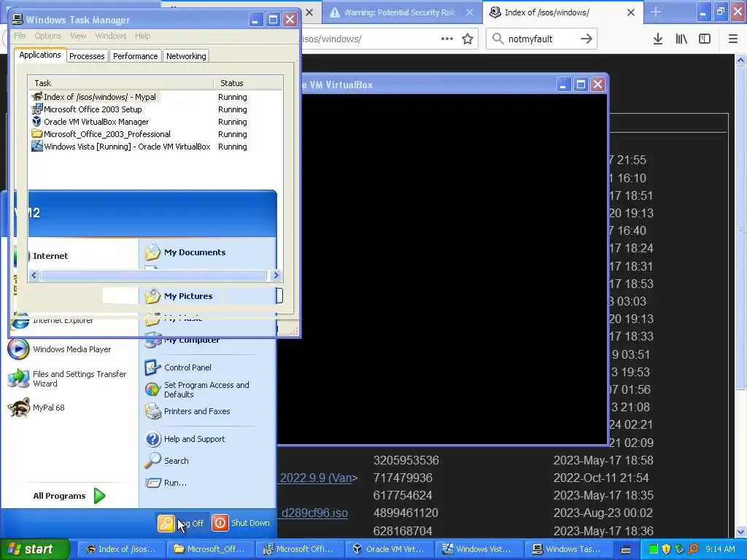The image size is (747, 560).
Task: Open the File menu in Task Manager
Action: [20, 36]
